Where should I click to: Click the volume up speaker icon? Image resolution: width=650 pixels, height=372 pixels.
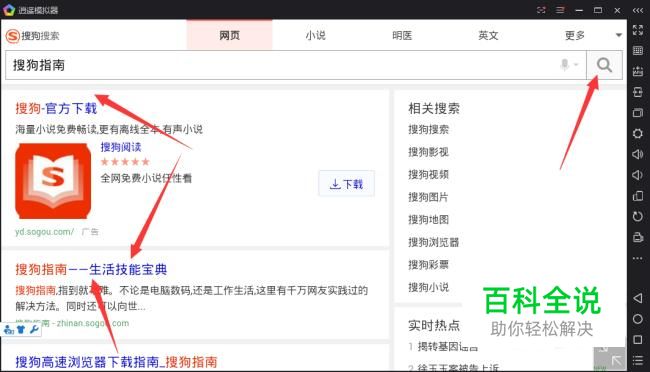tap(638, 154)
